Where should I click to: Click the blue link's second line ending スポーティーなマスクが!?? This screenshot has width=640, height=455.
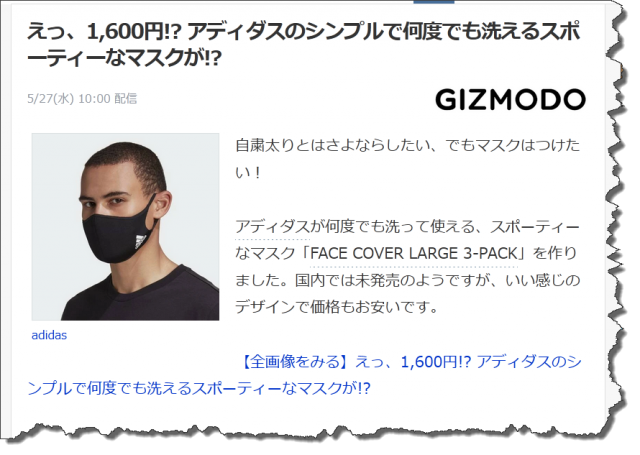tap(199, 388)
